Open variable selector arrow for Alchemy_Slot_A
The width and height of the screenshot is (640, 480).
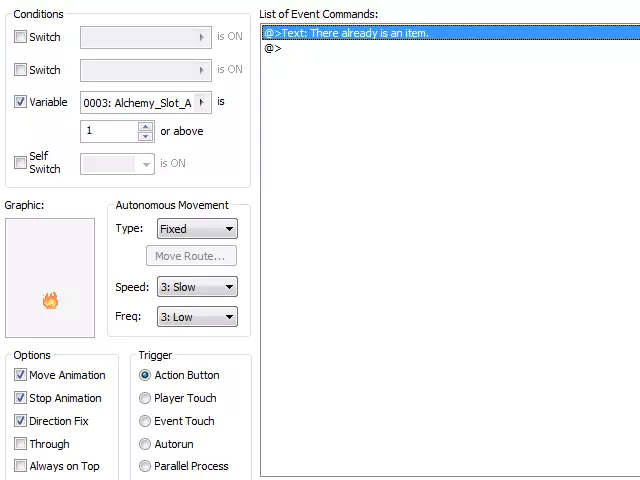(x=202, y=102)
